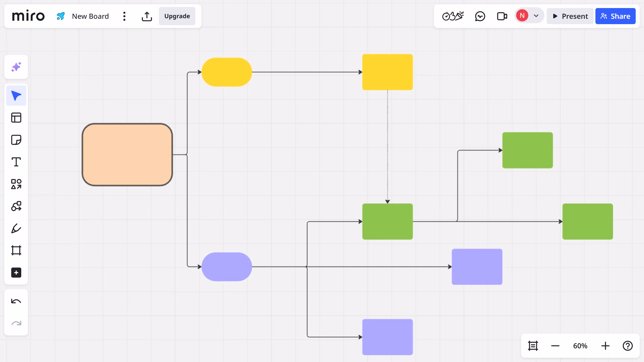
Task: Open the comments chat icon
Action: (480, 16)
